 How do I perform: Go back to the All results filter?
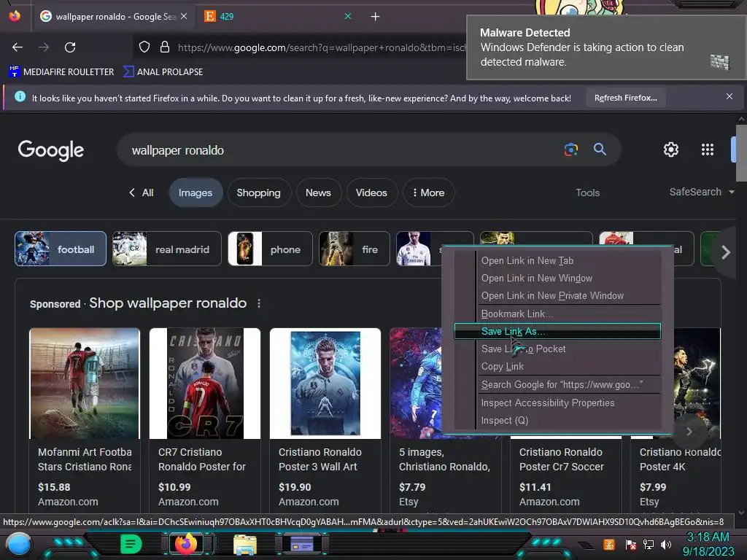tap(142, 192)
